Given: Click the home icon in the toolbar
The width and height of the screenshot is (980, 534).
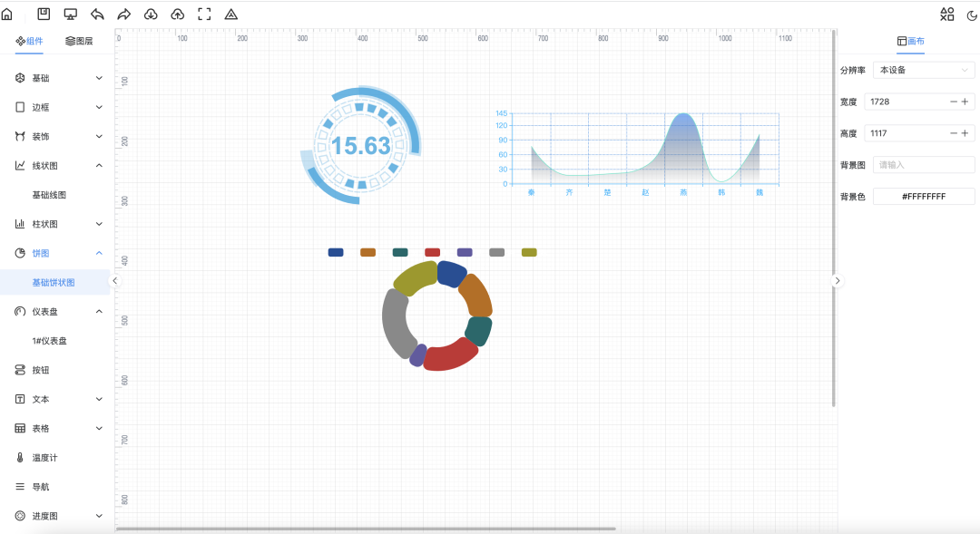Looking at the screenshot, I should pyautogui.click(x=7, y=15).
